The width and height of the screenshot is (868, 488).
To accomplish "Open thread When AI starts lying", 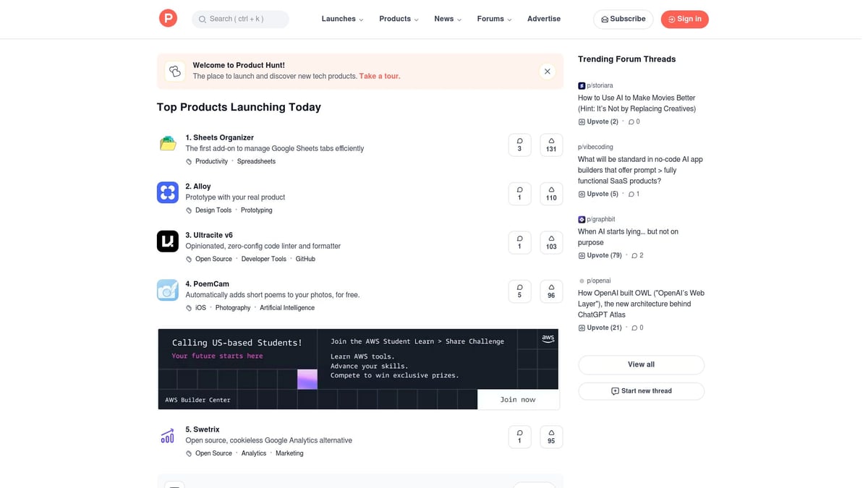I will pyautogui.click(x=628, y=237).
